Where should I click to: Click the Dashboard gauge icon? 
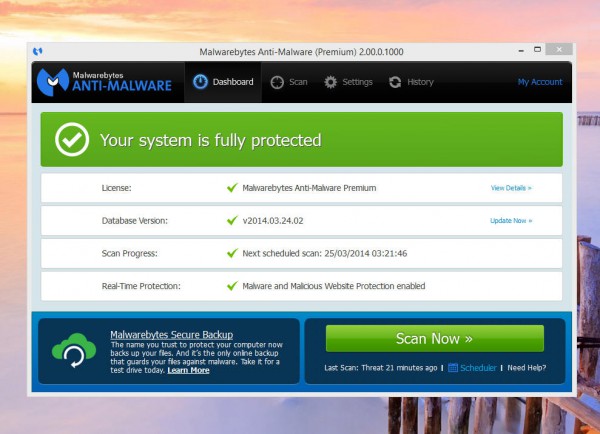tap(200, 82)
